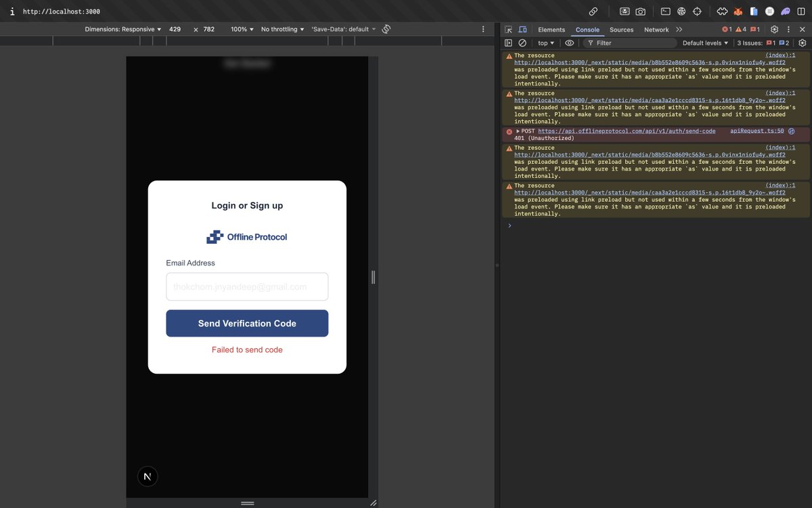Screen dimensions: 812x508
Task: Click the picture download icon left of camera
Action: pos(624,12)
